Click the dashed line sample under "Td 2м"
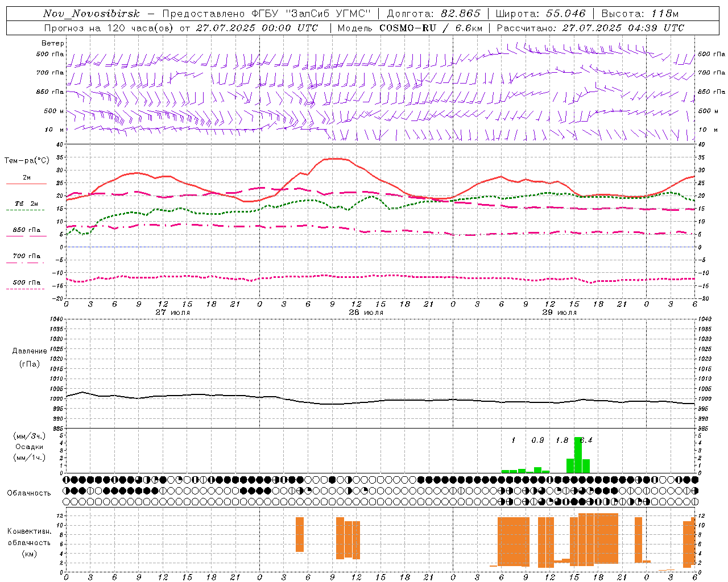 pos(26,210)
